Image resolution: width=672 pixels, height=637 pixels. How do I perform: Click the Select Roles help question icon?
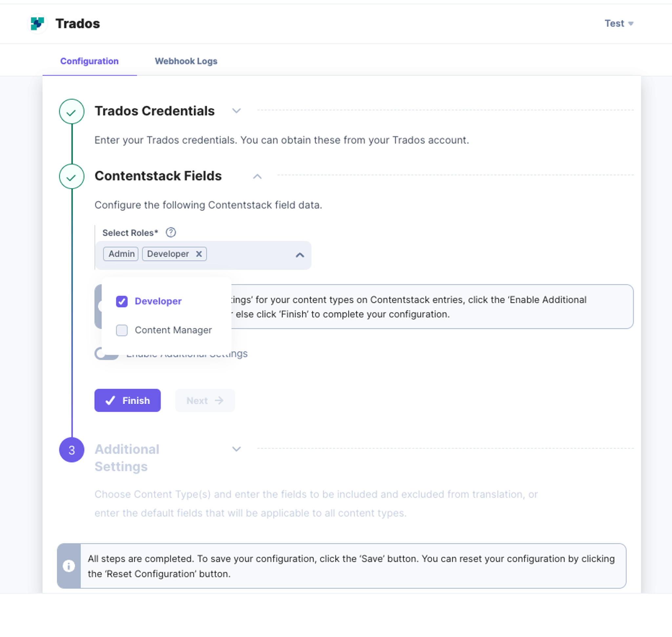pyautogui.click(x=171, y=232)
